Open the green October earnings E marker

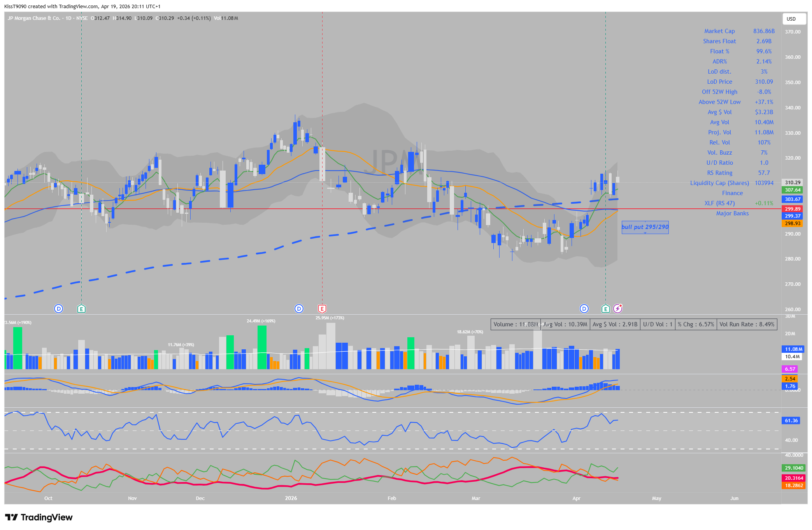point(81,309)
